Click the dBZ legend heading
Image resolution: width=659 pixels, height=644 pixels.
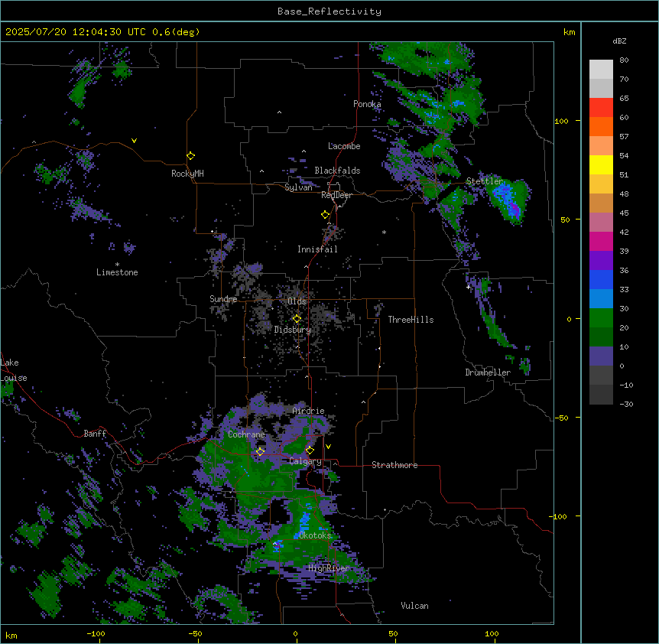pos(619,41)
